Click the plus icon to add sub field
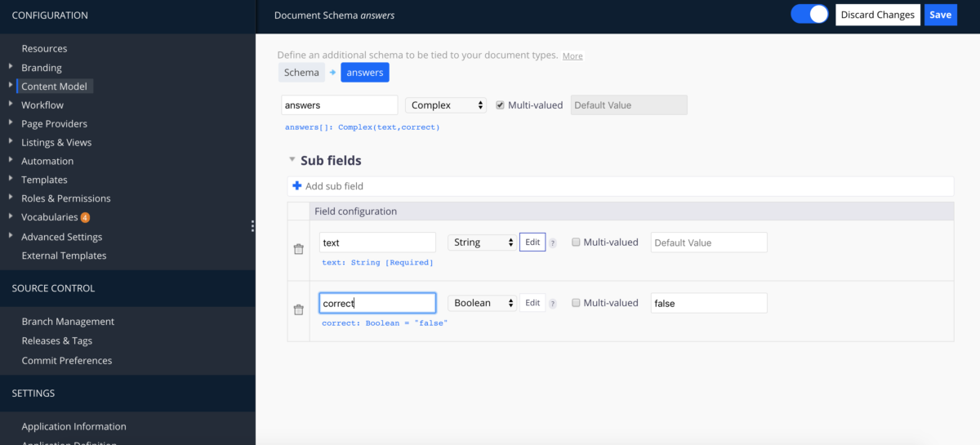 pos(297,186)
